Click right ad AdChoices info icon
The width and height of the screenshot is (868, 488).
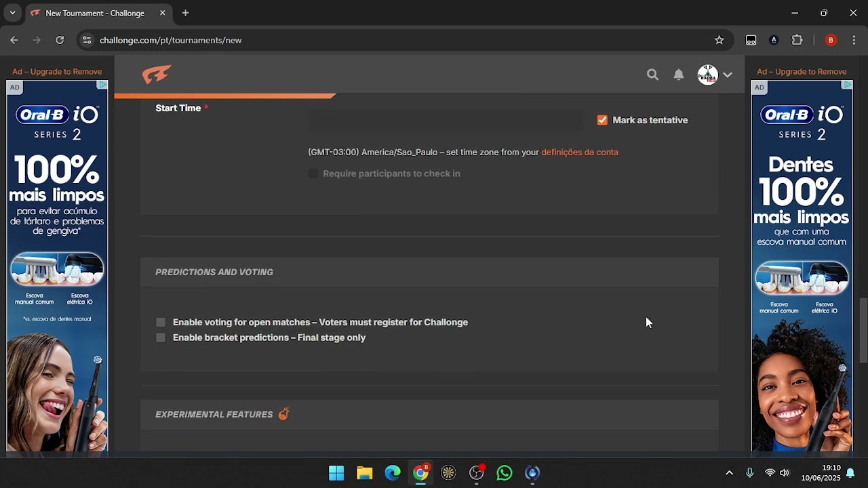[x=847, y=85]
